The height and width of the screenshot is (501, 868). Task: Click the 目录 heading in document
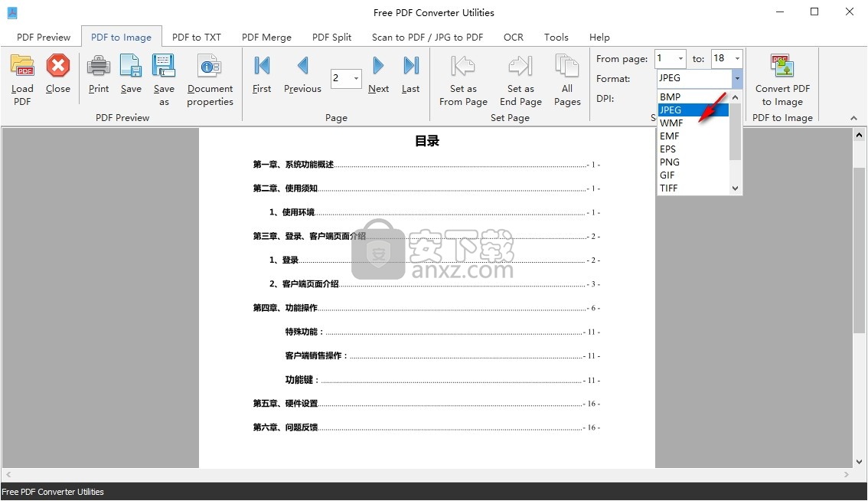(x=427, y=141)
